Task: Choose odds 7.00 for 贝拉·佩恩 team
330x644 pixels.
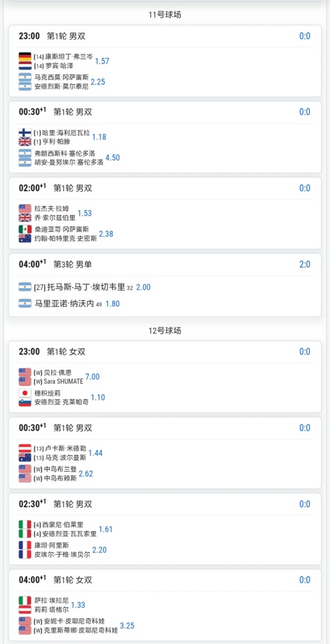Action: click(92, 377)
